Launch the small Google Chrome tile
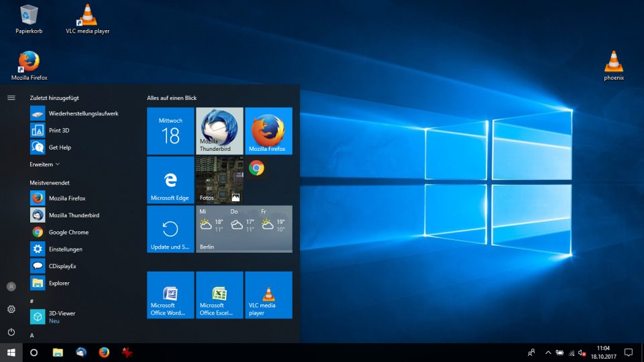Screen dimensions: 644x362 pyautogui.click(x=256, y=168)
